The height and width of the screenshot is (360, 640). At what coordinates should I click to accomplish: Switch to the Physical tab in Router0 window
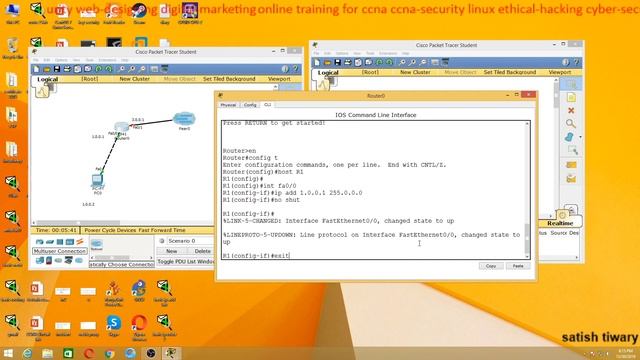(x=228, y=105)
